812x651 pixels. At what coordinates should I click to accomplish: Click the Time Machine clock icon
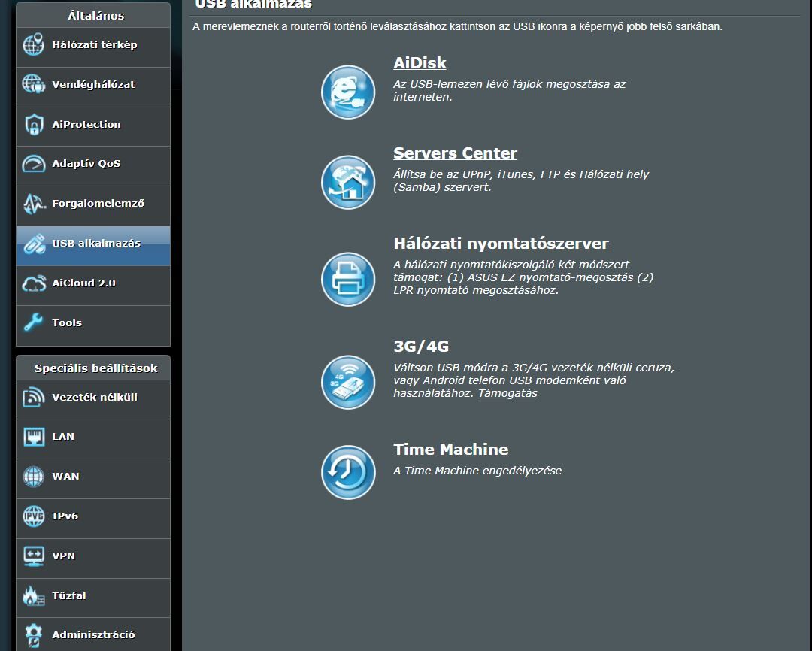[348, 472]
